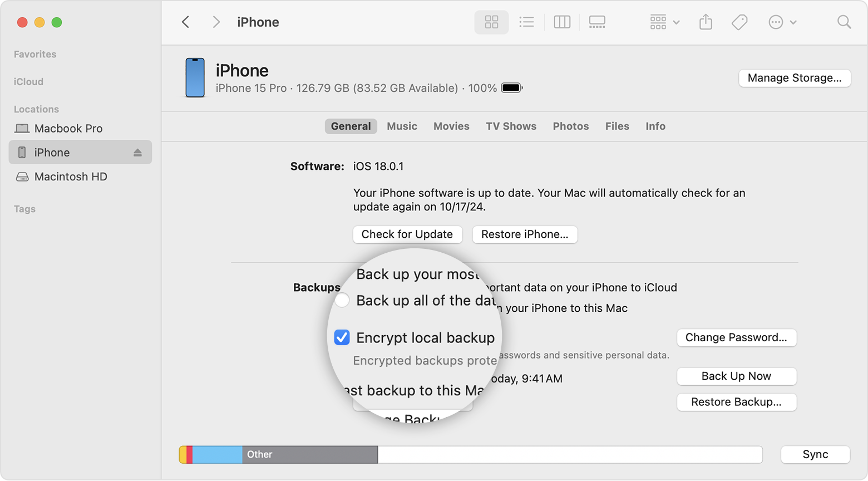Open the Music tab

pyautogui.click(x=402, y=126)
